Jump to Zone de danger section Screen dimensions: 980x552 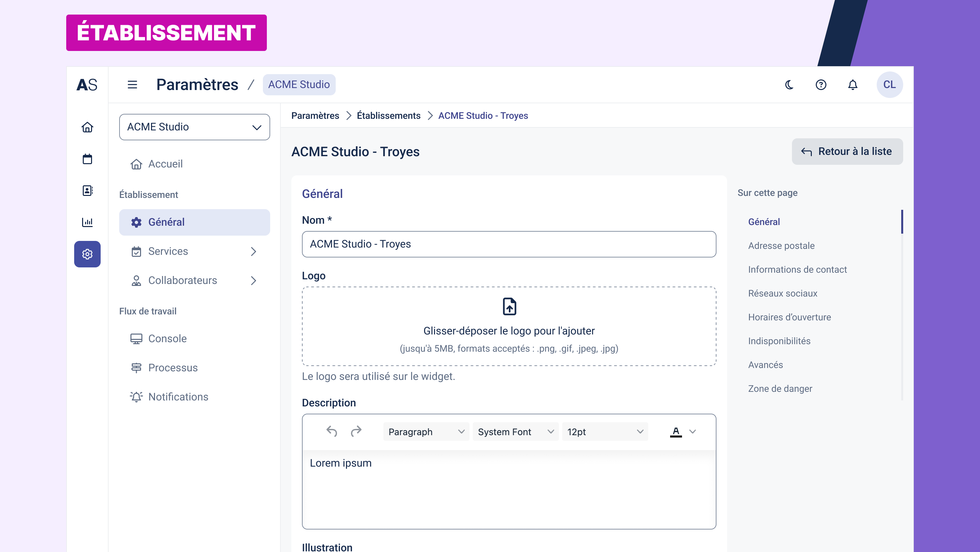[x=780, y=389]
